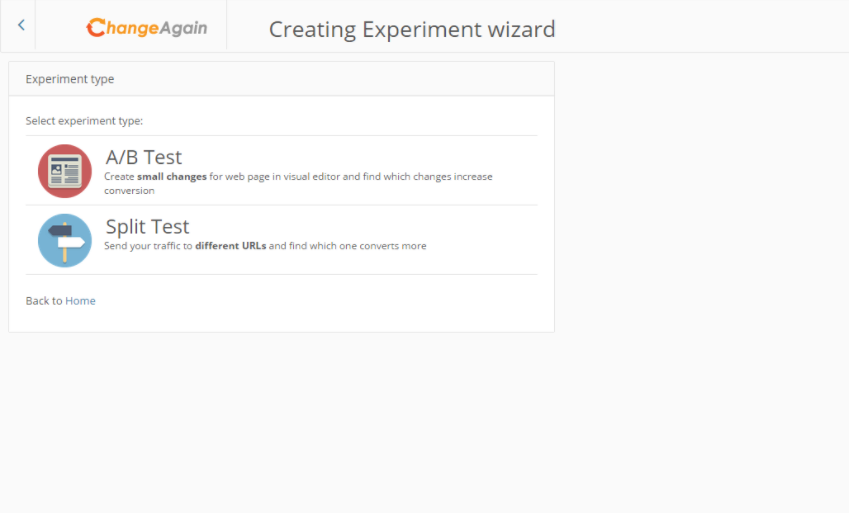Click the 'Experiment type' panel header
The image size is (849, 513).
pos(70,79)
